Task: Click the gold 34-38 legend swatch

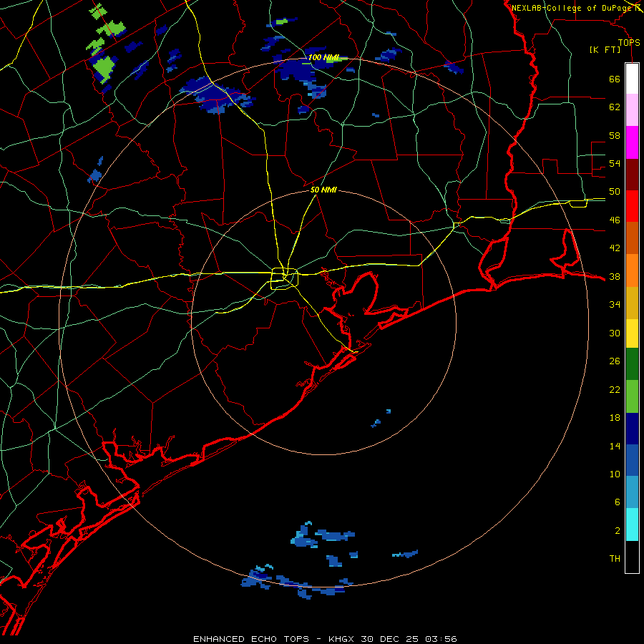Action: (632, 303)
